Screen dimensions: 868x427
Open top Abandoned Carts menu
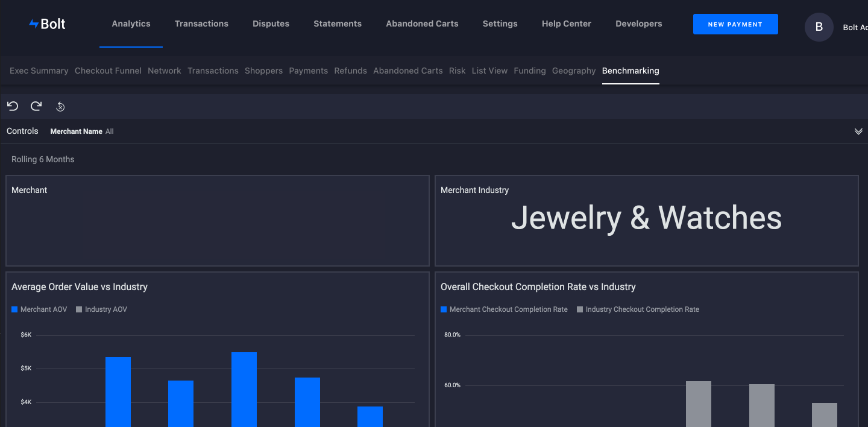tap(422, 24)
